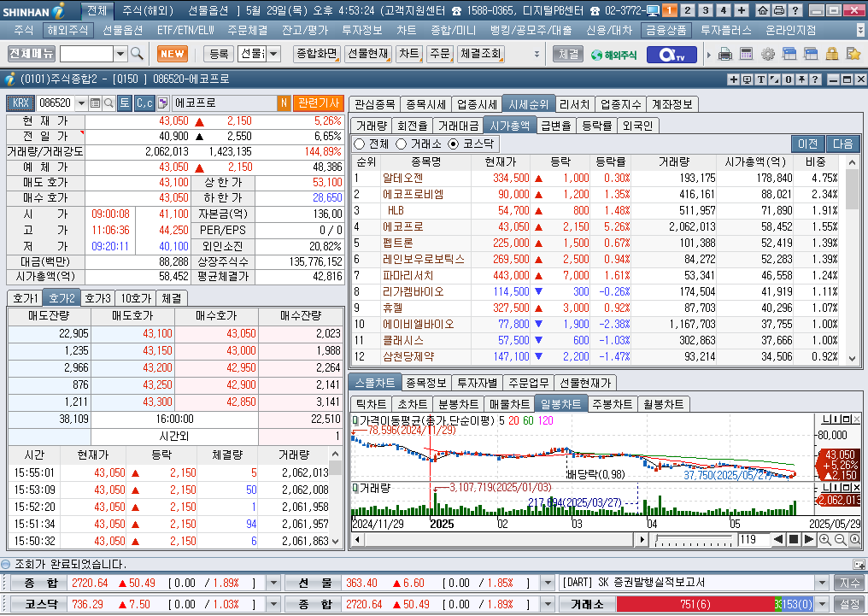
Task: Click the 전체메뉴 button
Action: 32,54
